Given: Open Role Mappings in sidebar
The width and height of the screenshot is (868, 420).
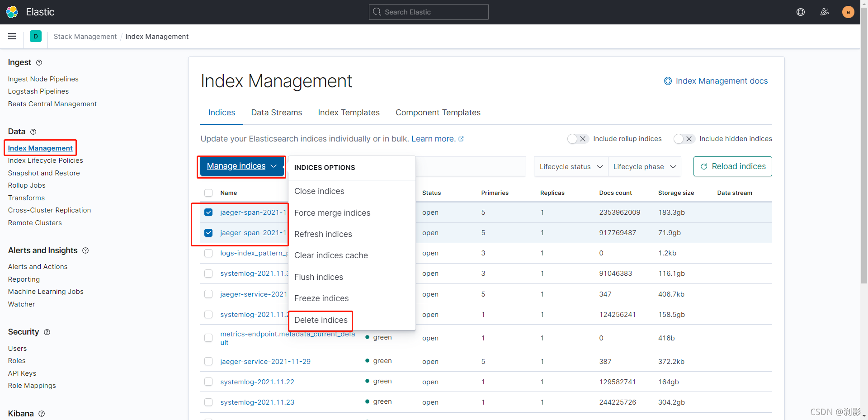Looking at the screenshot, I should point(32,386).
